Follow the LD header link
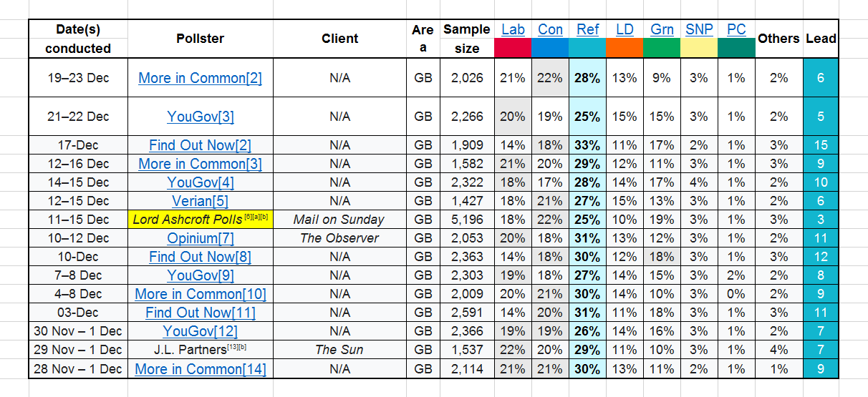The image size is (868, 397). click(625, 29)
